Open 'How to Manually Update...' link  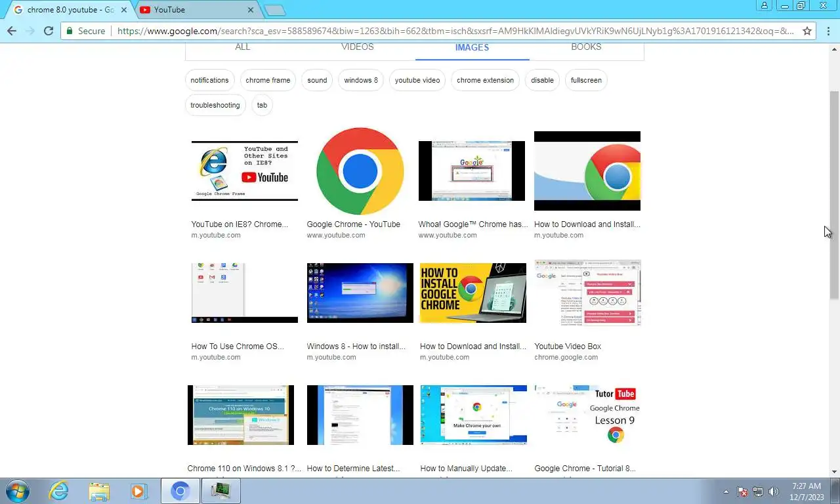[467, 469]
